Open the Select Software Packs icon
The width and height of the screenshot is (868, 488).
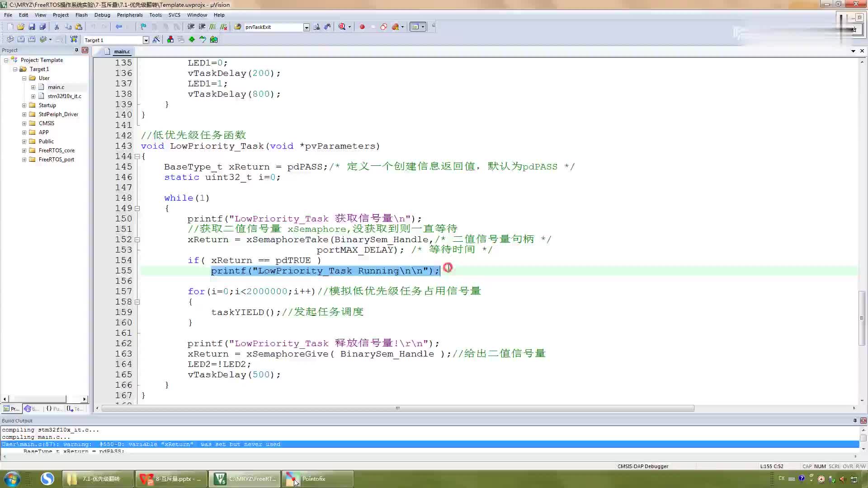coord(203,39)
